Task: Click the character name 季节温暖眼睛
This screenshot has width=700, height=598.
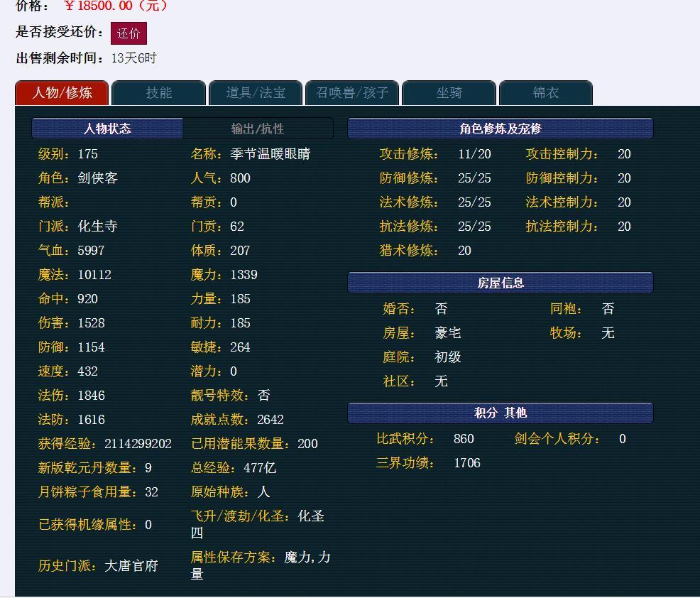Action: [270, 154]
